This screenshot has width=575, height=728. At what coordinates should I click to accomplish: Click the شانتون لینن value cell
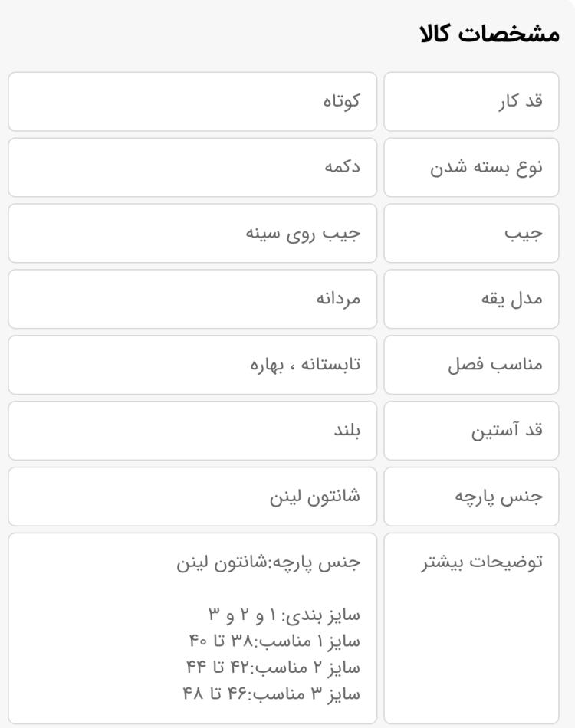click(x=192, y=497)
